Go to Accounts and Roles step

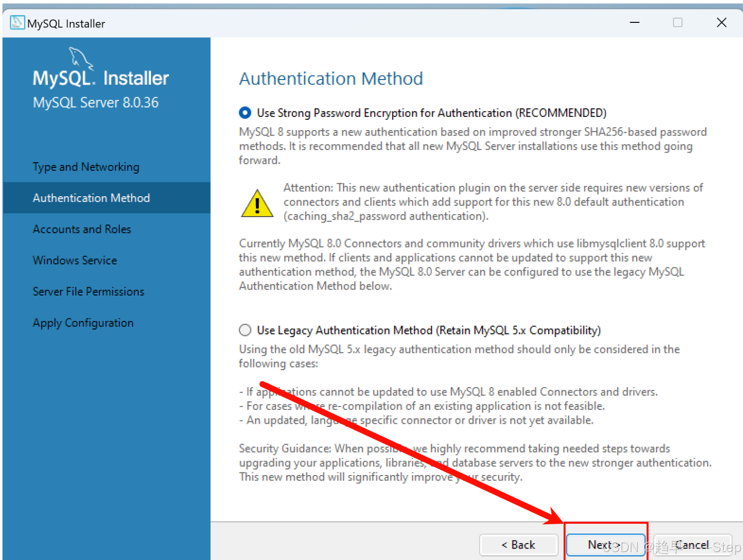(82, 229)
